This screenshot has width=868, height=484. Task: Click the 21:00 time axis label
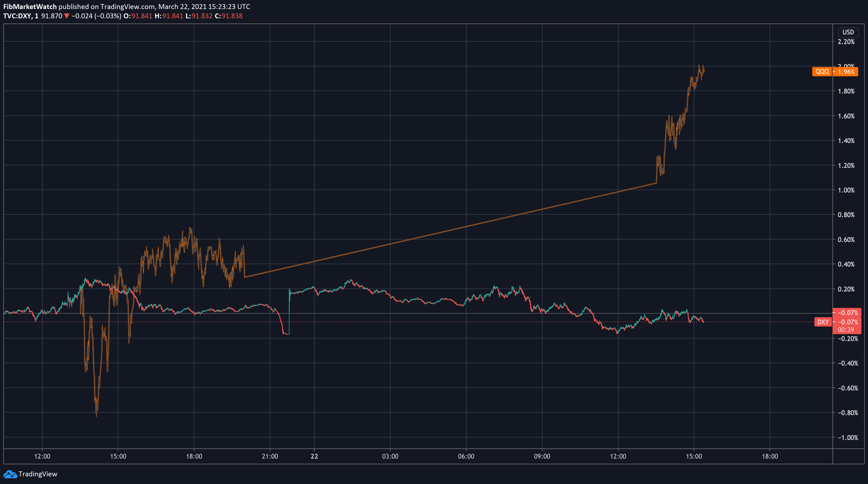270,456
